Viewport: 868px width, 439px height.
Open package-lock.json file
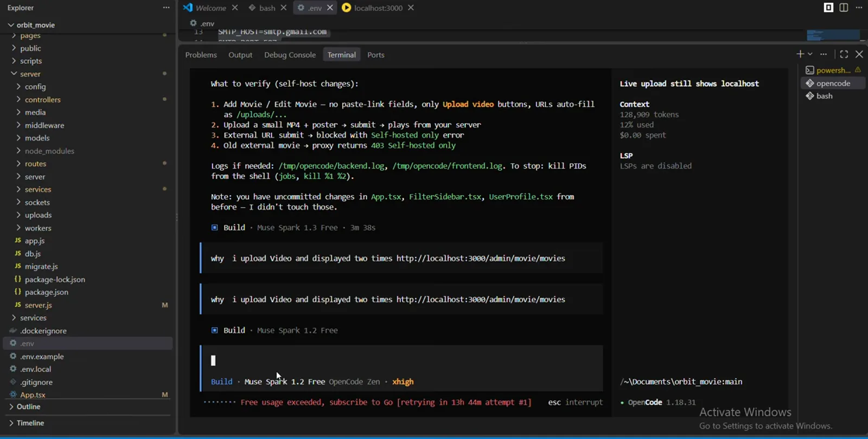55,279
